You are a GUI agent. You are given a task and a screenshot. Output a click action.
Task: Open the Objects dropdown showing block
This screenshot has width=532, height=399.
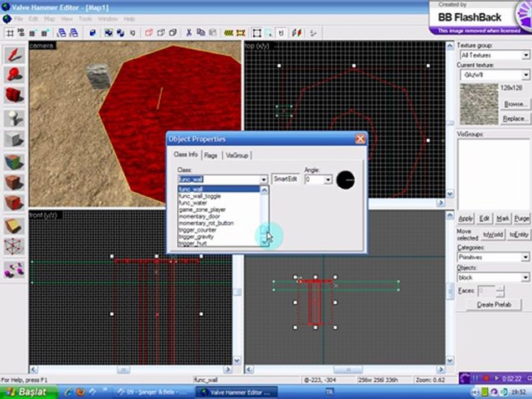point(525,277)
